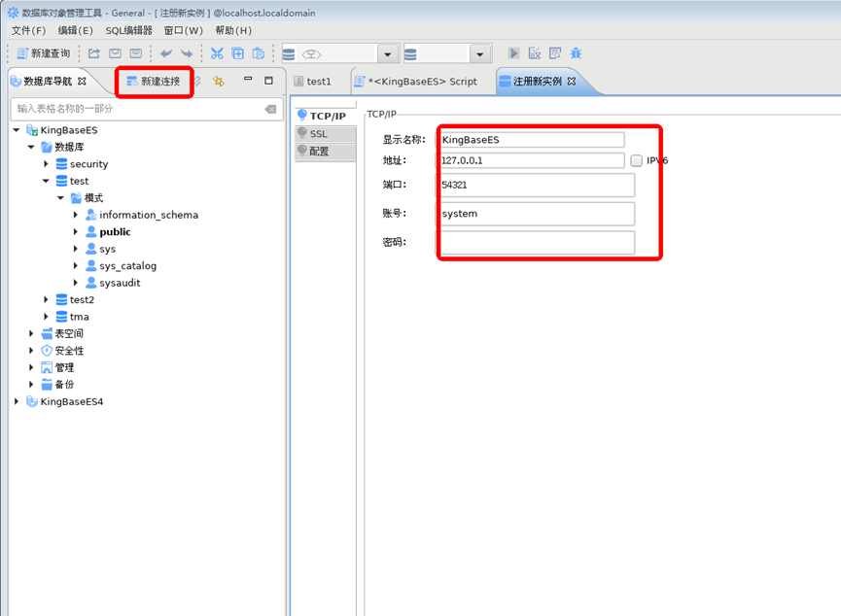Click the paste clipboard icon
This screenshot has height=616, width=841.
pyautogui.click(x=259, y=53)
